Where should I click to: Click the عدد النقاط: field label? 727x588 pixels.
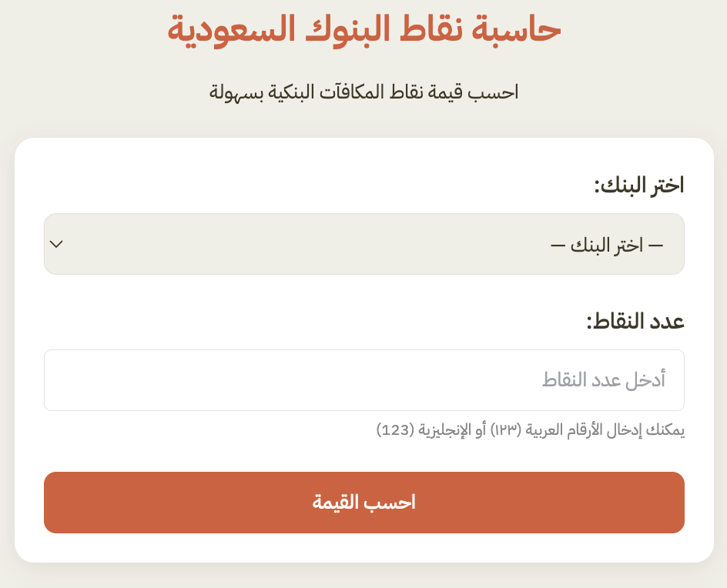click(x=635, y=322)
